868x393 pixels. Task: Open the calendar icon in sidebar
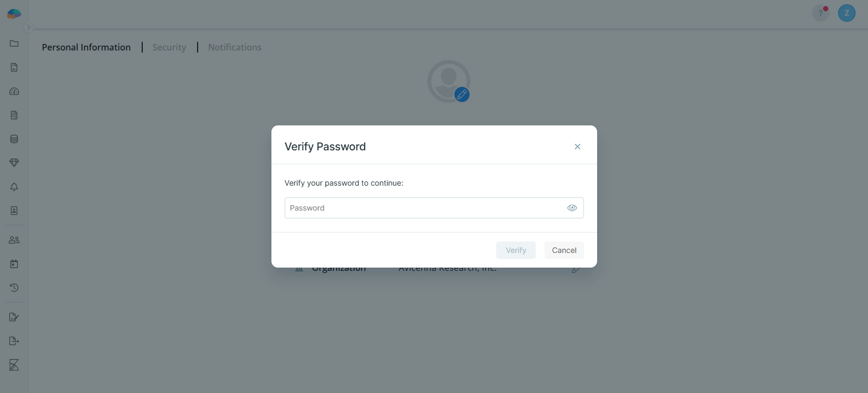(x=14, y=264)
